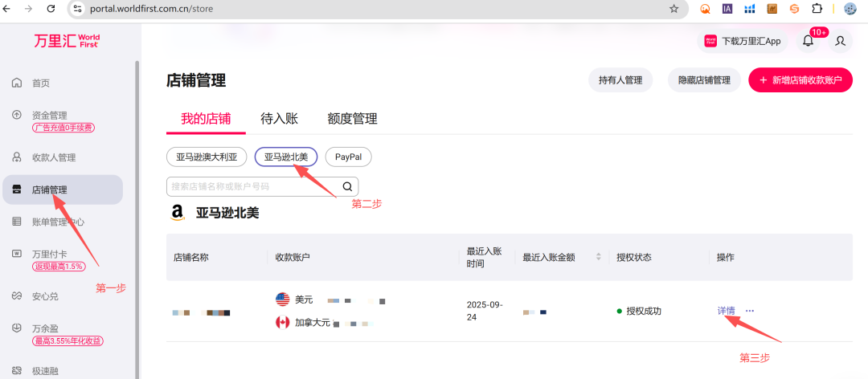Viewport: 868px width, 379px height.
Task: Click the 收款人管理 person icon
Action: (17, 157)
